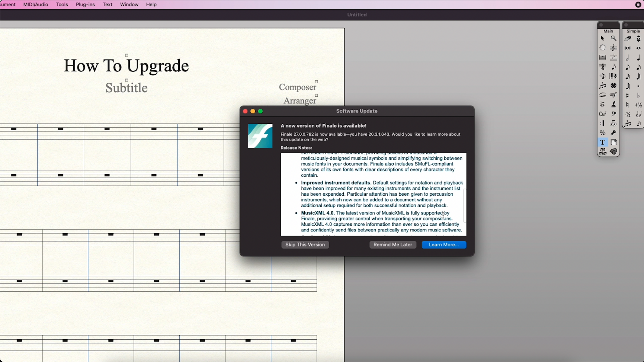Viewport: 644px width, 362px height.
Task: Choose the sharp accidental
Action: point(628,96)
